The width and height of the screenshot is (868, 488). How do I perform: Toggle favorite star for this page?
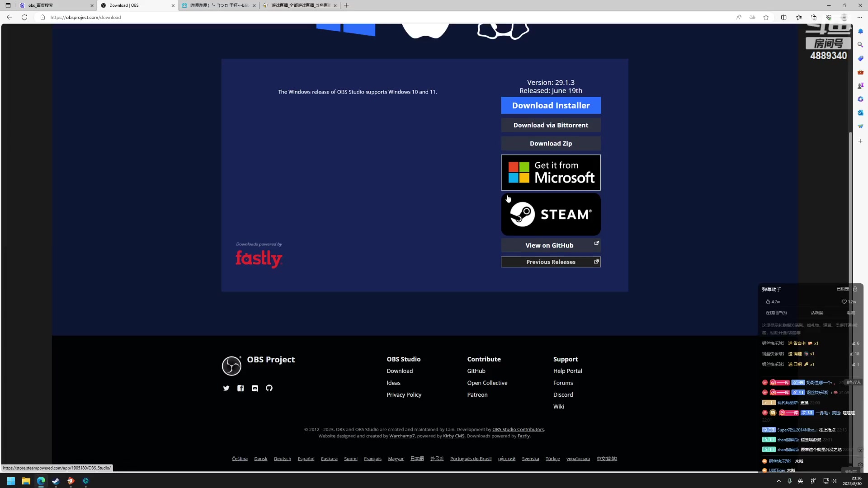point(766,17)
